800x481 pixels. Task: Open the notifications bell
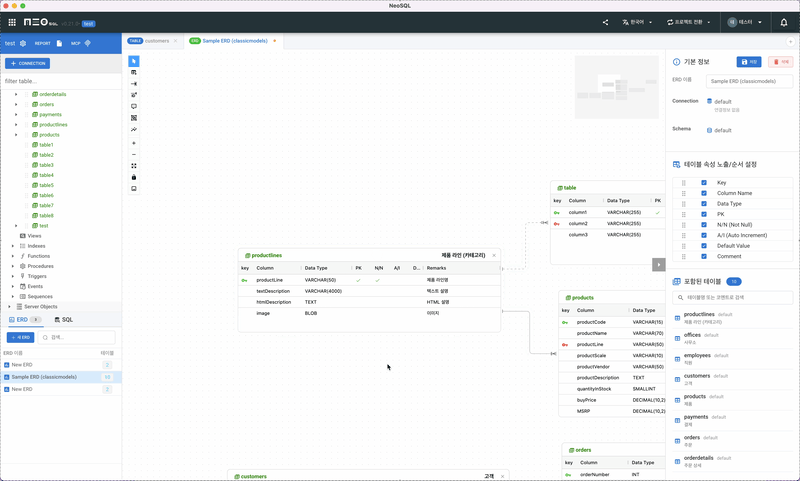point(783,22)
